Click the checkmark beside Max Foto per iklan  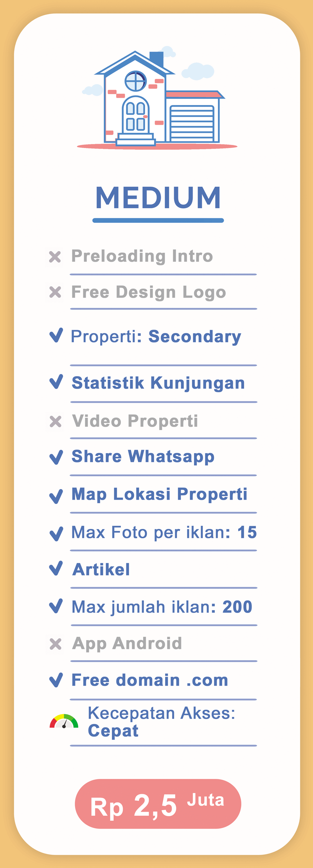pos(56,533)
